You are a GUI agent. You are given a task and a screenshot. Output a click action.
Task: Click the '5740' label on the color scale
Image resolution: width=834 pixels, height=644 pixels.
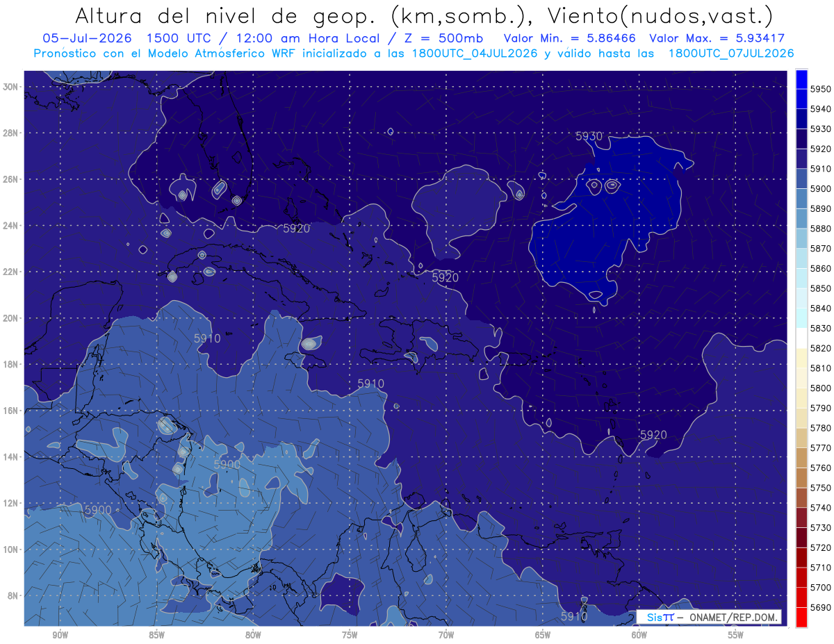[820, 508]
